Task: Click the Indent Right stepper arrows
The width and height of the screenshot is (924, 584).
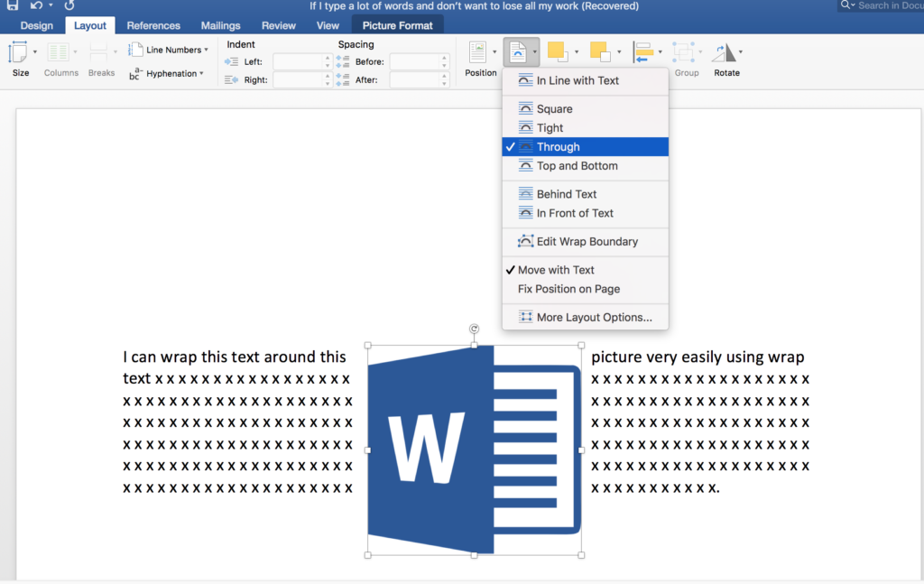Action: (328, 79)
